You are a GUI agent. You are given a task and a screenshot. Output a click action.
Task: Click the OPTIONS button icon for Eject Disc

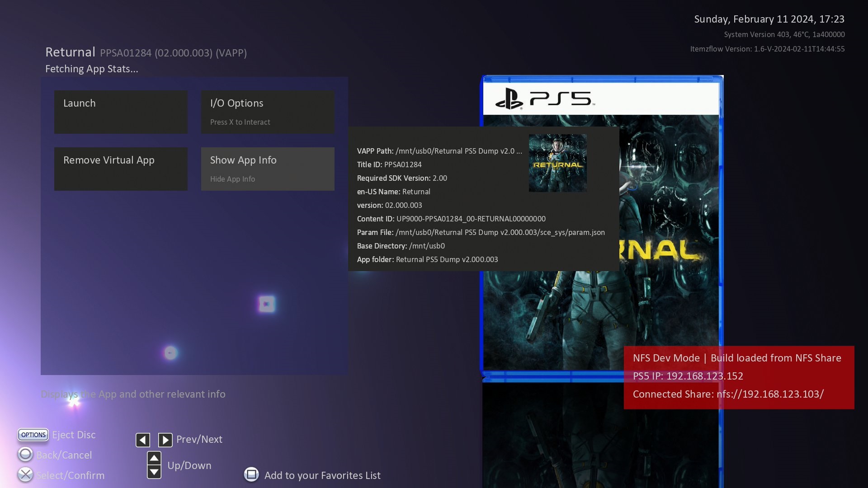[33, 435]
